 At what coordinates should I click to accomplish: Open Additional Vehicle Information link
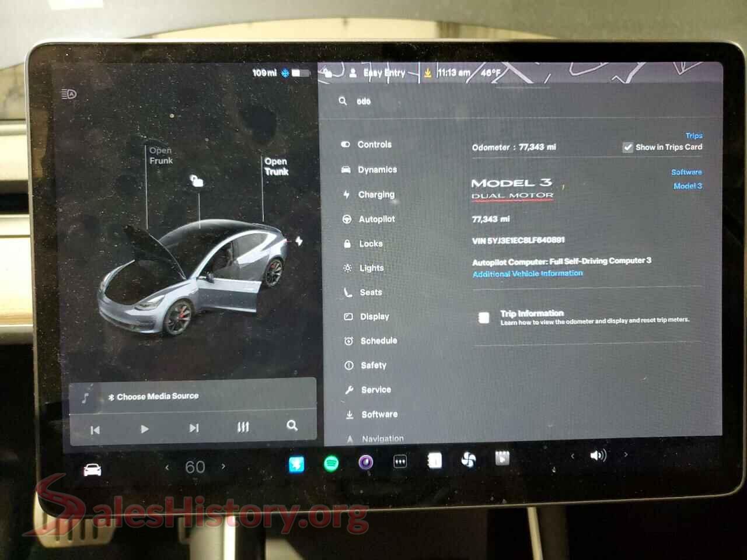(528, 274)
